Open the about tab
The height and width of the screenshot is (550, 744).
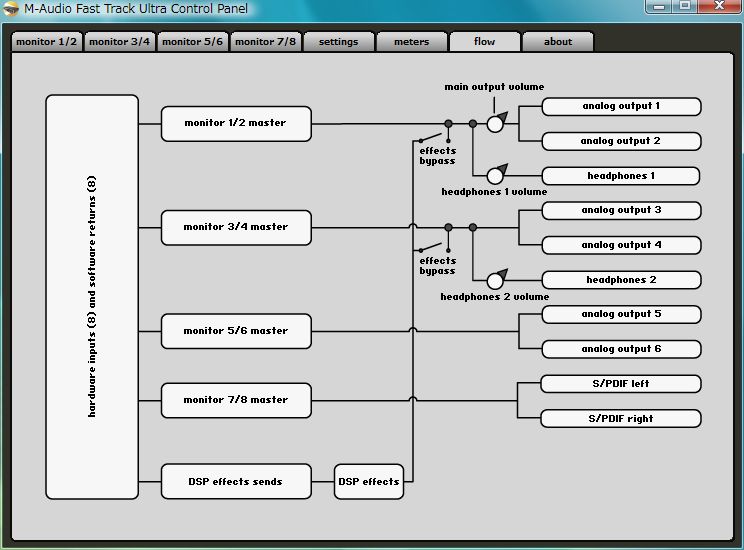pyautogui.click(x=558, y=42)
